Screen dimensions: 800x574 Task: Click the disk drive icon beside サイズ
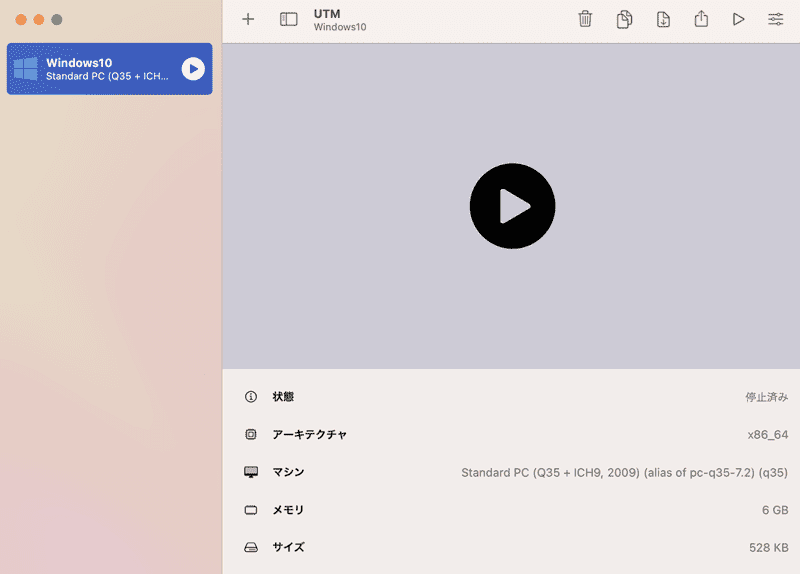click(251, 547)
